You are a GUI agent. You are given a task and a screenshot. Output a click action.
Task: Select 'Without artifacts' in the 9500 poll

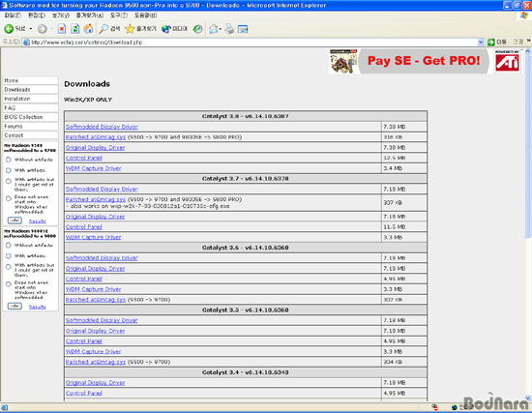(9, 160)
